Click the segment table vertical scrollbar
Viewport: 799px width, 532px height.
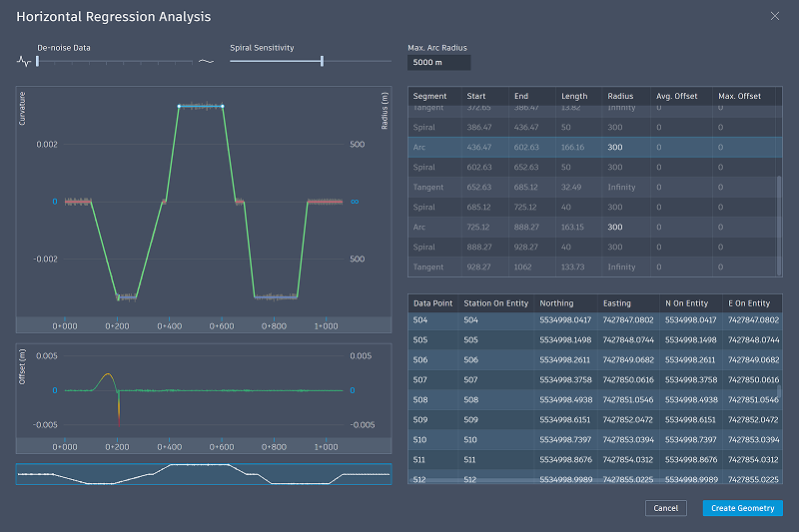[x=779, y=225]
